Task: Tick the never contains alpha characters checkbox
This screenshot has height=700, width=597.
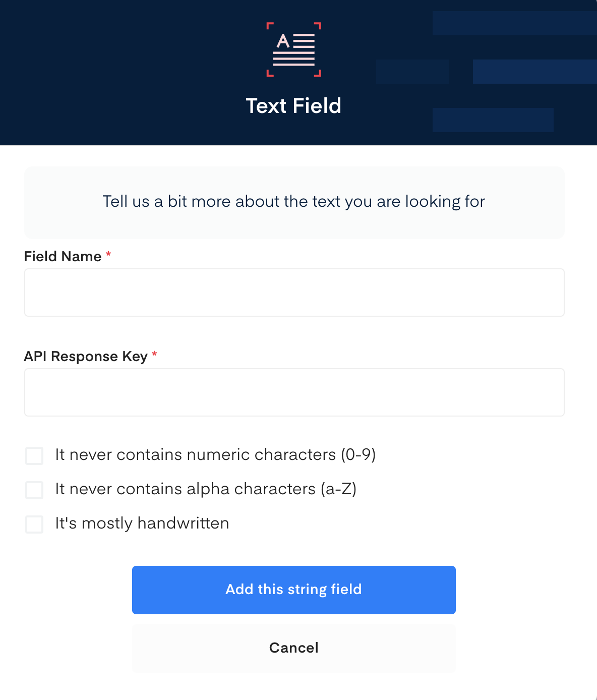Action: coord(34,490)
